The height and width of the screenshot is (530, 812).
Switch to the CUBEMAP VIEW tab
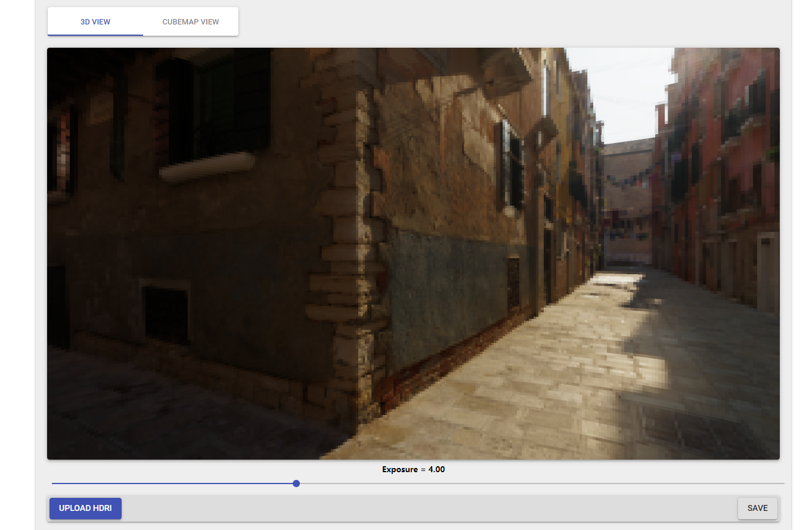pyautogui.click(x=190, y=21)
